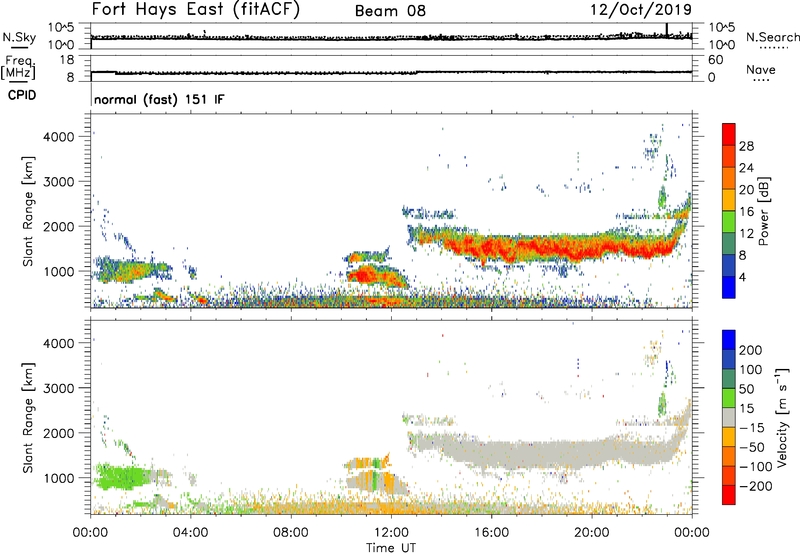The height and width of the screenshot is (554, 800).
Task: Click the Velocity [m s-1] color bar label
Action: point(782,417)
